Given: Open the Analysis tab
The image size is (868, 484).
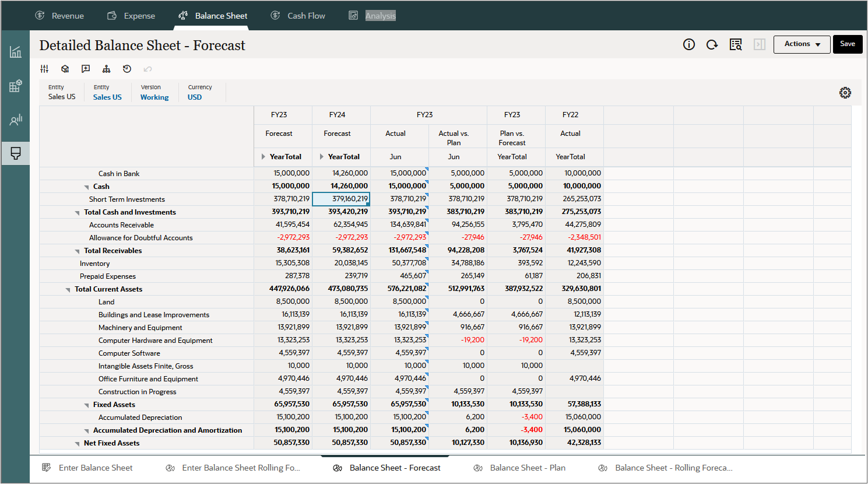Looking at the screenshot, I should tap(381, 16).
